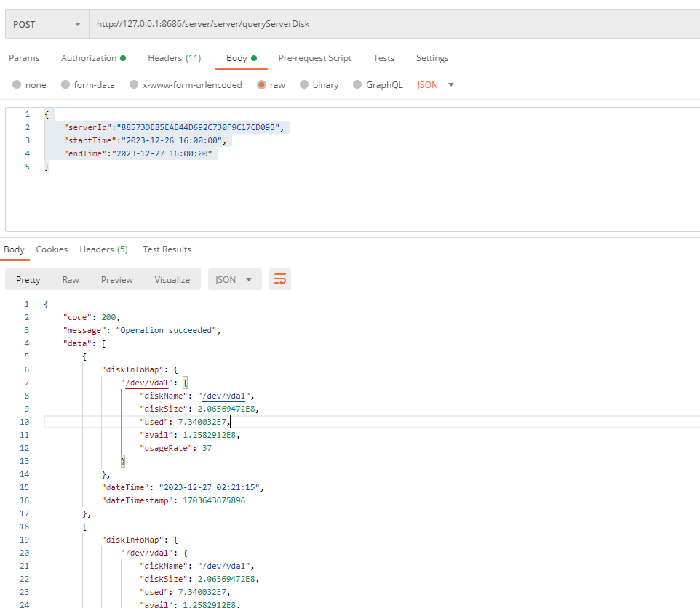The image size is (700, 608).
Task: Click the Visualize response button
Action: coord(172,279)
